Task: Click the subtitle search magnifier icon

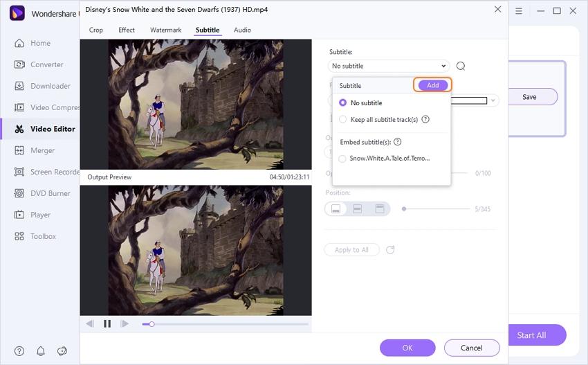Action: coord(461,66)
